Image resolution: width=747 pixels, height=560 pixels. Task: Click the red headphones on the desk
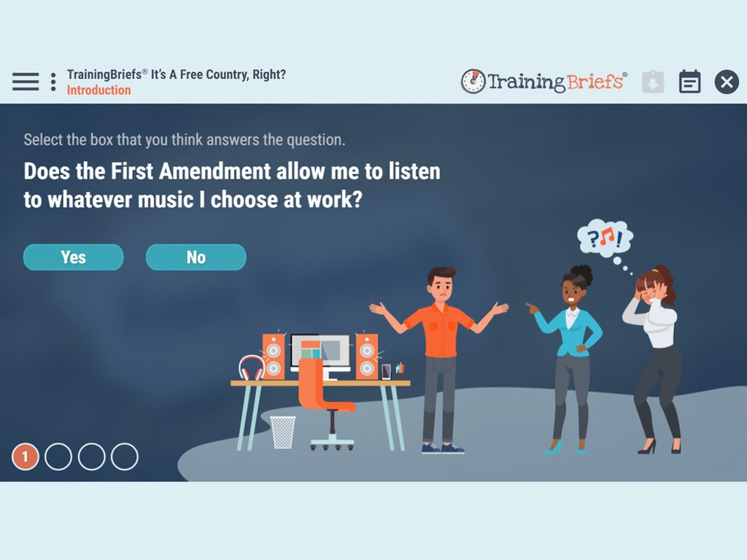tap(252, 367)
